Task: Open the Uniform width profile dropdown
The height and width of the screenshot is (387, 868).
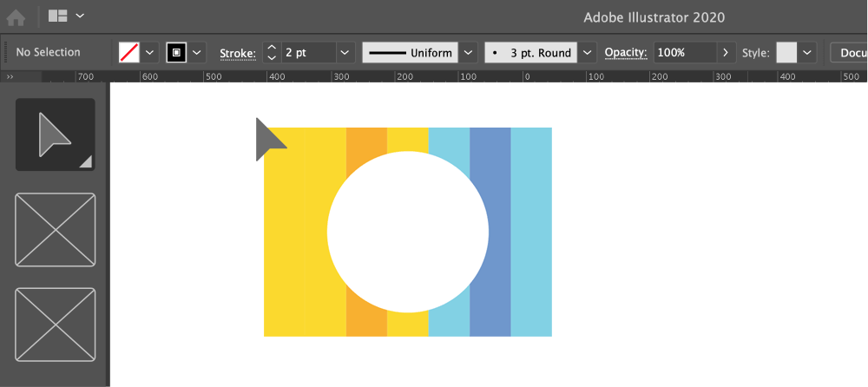Action: click(x=469, y=52)
